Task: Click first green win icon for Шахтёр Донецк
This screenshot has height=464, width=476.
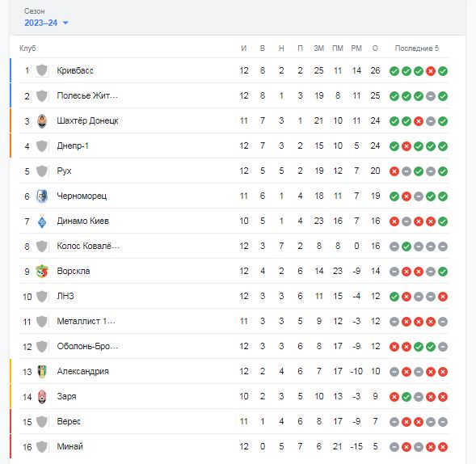Action: point(394,121)
